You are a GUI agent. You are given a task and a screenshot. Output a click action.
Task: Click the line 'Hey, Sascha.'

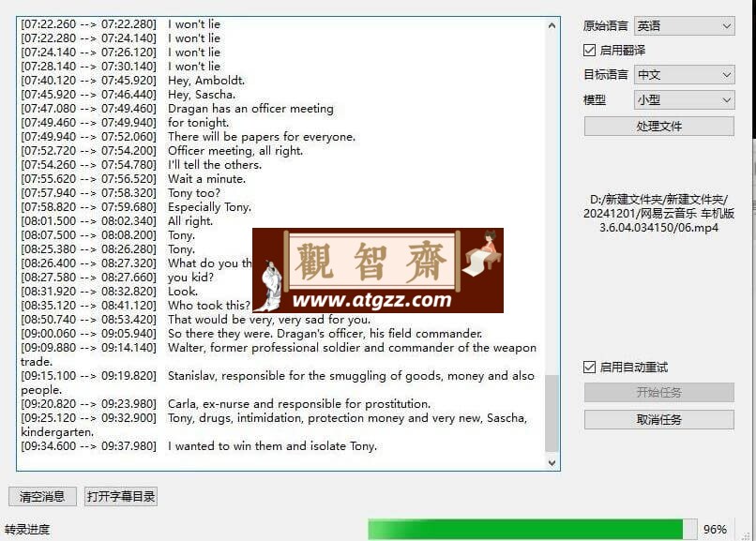202,95
